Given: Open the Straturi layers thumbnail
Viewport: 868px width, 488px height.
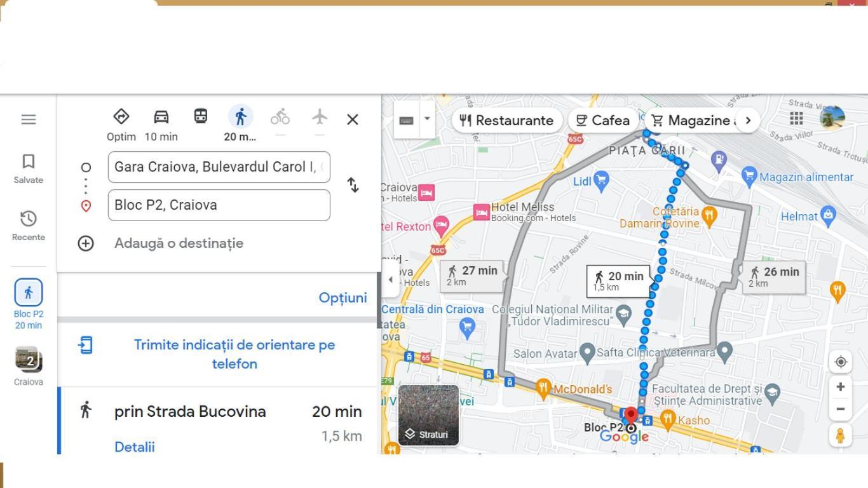Looking at the screenshot, I should pos(428,416).
